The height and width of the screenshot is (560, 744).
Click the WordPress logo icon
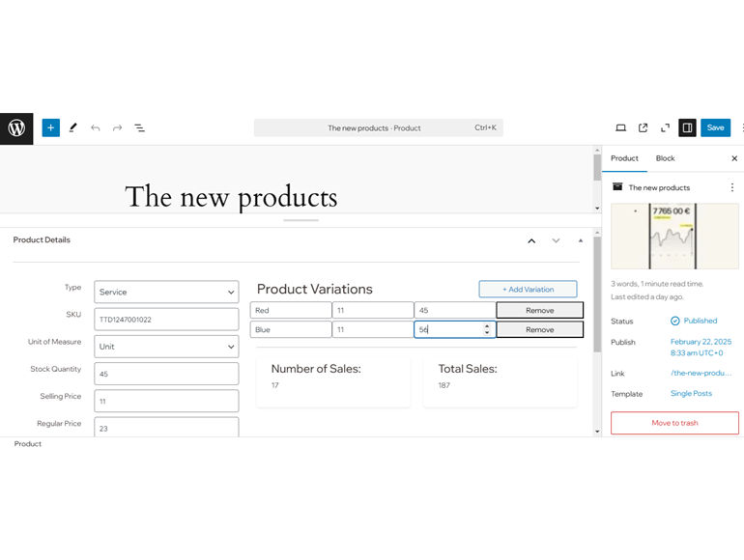[x=16, y=128]
